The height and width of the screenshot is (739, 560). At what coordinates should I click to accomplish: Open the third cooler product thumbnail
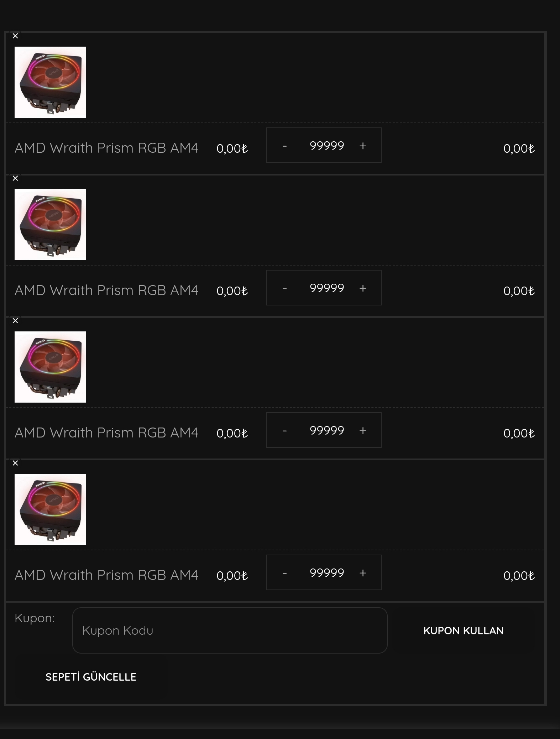point(50,367)
